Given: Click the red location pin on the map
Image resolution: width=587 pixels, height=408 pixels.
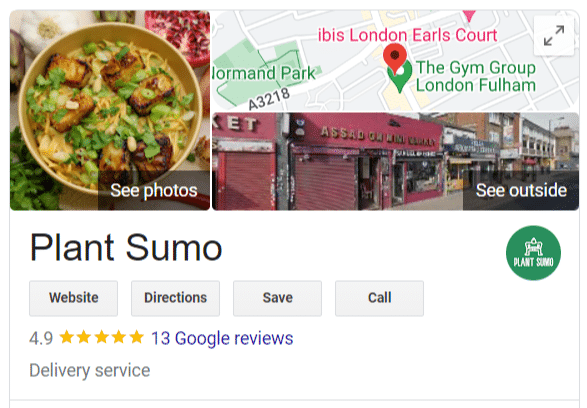Looking at the screenshot, I should click(x=395, y=58).
